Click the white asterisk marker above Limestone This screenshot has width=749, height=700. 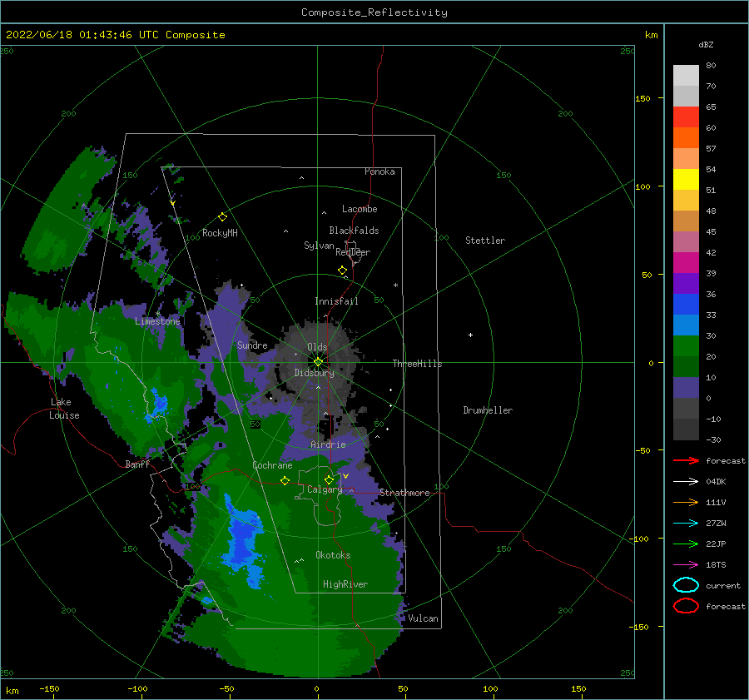coord(157,314)
